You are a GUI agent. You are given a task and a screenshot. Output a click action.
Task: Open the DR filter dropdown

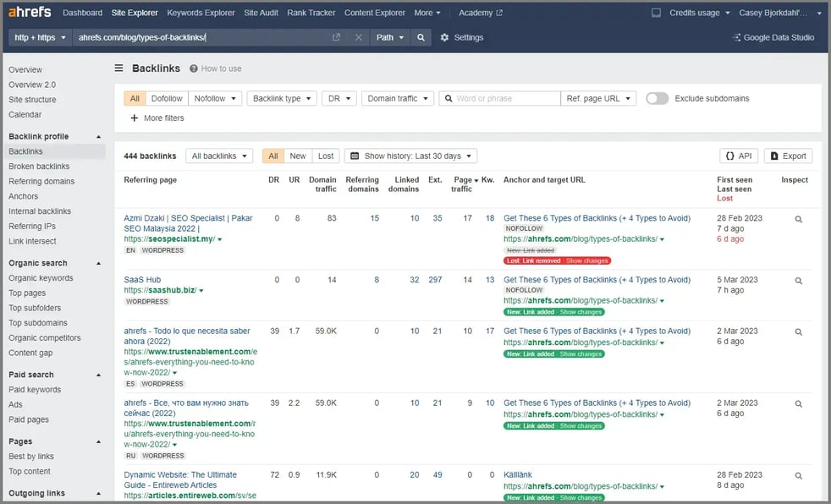click(x=339, y=98)
